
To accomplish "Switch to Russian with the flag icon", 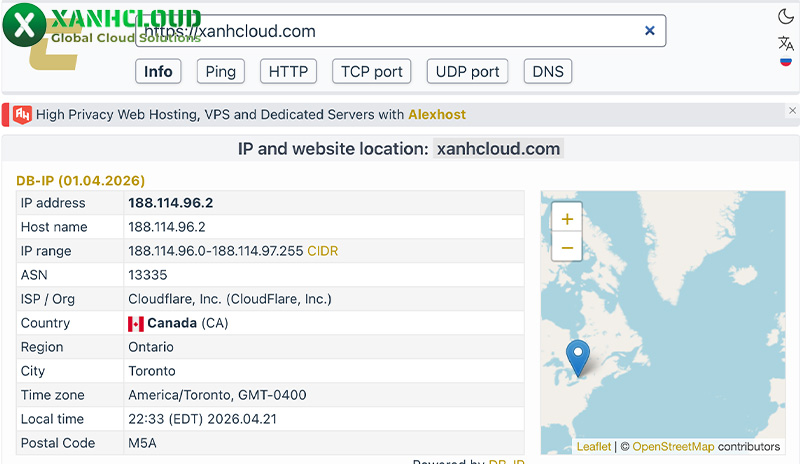I will click(x=786, y=62).
